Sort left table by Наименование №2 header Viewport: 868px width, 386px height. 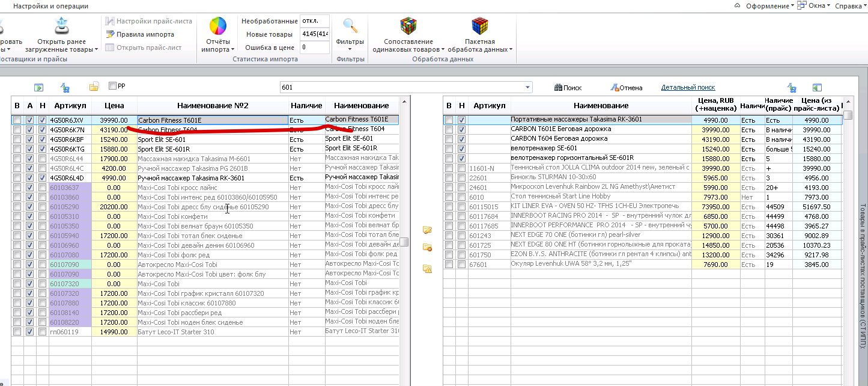213,105
